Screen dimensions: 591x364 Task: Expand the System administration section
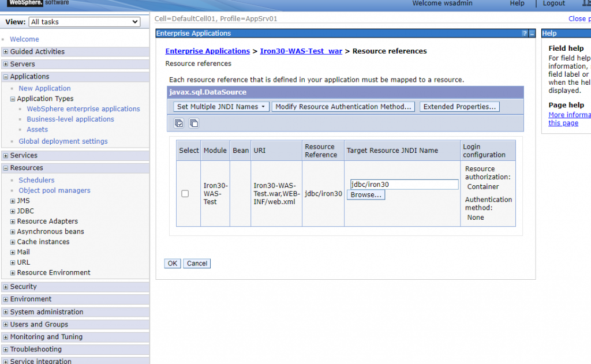point(6,312)
